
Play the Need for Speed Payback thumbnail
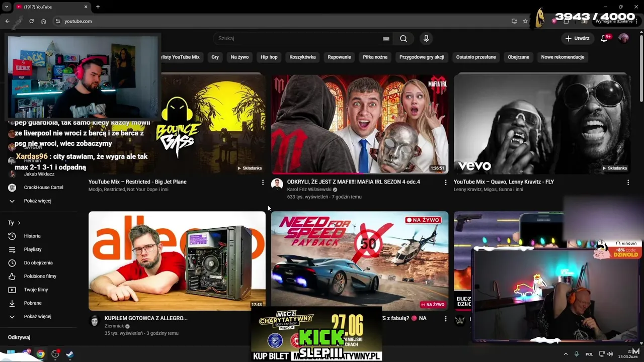360,261
